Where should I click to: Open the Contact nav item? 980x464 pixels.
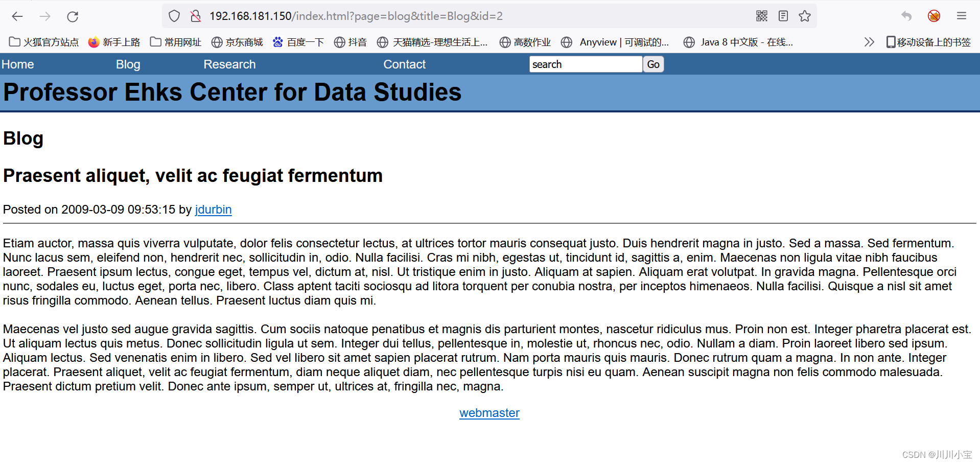(x=404, y=64)
